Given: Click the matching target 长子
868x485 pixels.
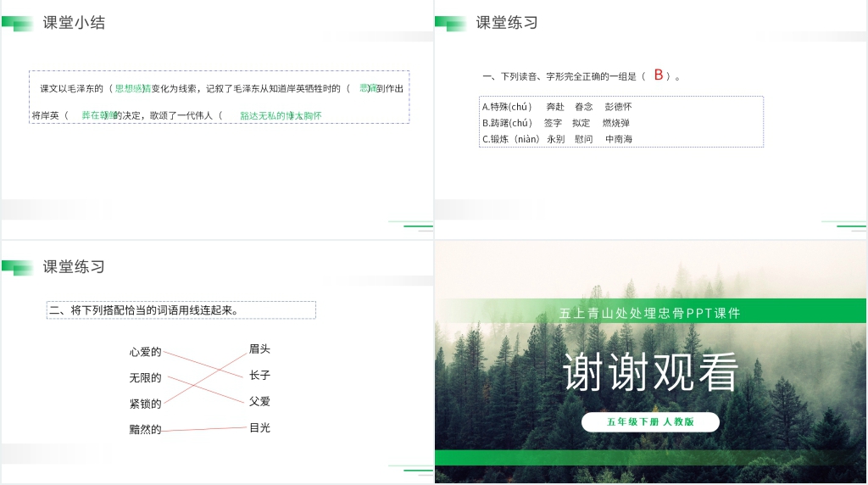Looking at the screenshot, I should coord(259,375).
